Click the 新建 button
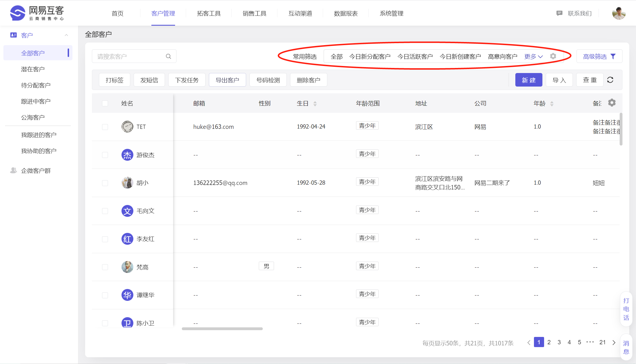The width and height of the screenshot is (636, 364). [529, 80]
